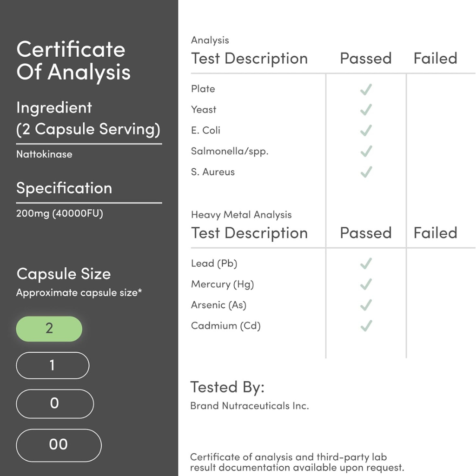Image resolution: width=476 pixels, height=476 pixels.
Task: Select the highlighted capsule size 2 pill
Action: point(49,329)
